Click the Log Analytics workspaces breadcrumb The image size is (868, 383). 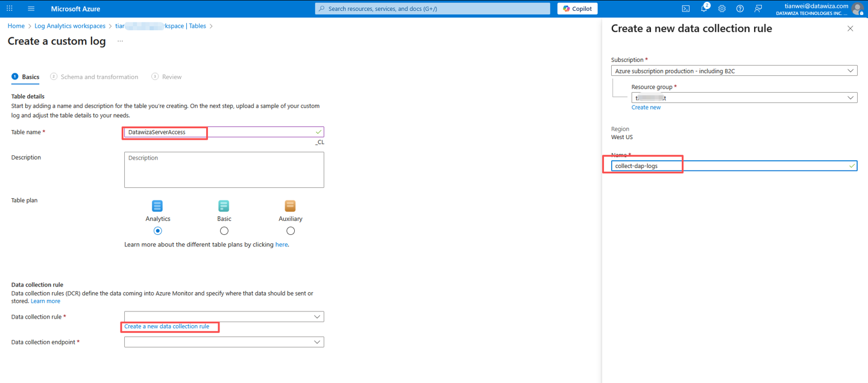[70, 26]
